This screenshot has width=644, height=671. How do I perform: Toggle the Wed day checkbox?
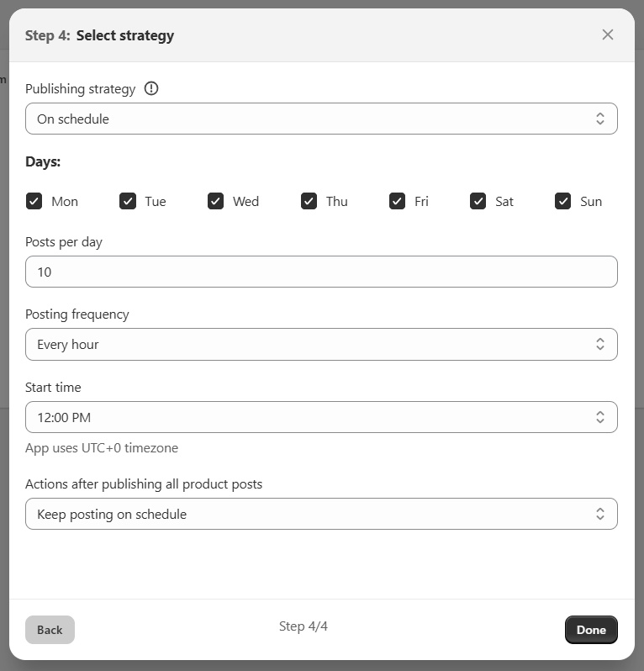click(216, 201)
